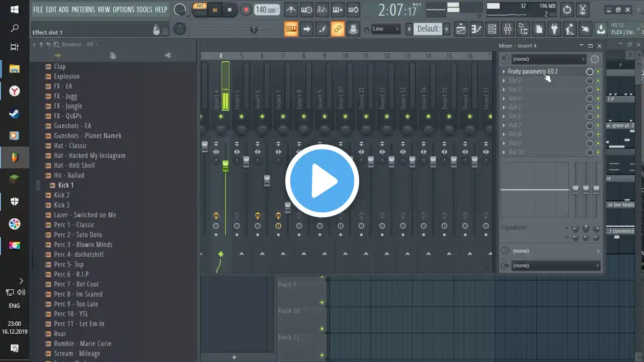Viewport: 644px width, 362px height.
Task: Mute Insert 5 using its green light
Action: [242, 117]
